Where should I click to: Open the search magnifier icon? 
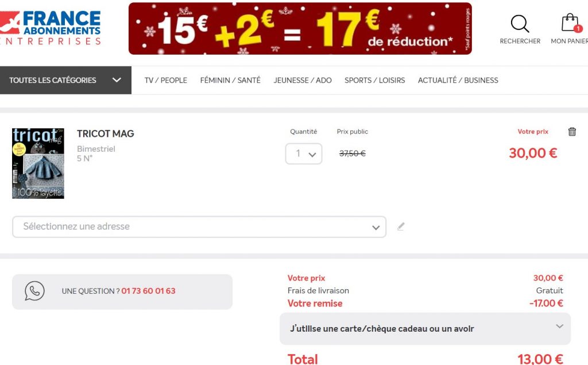[x=520, y=24]
